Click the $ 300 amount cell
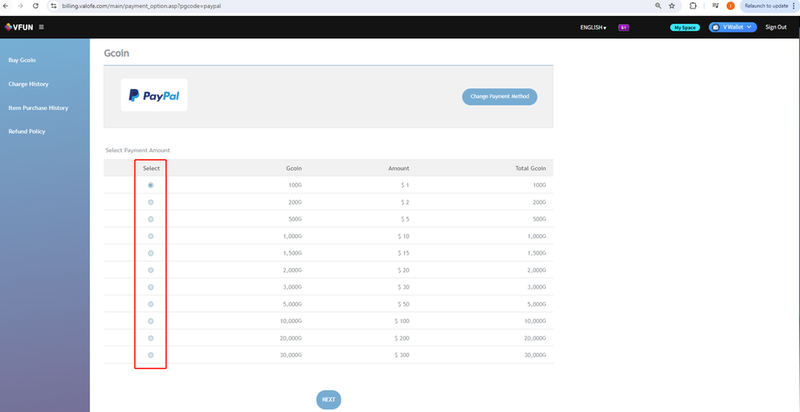 pos(402,355)
